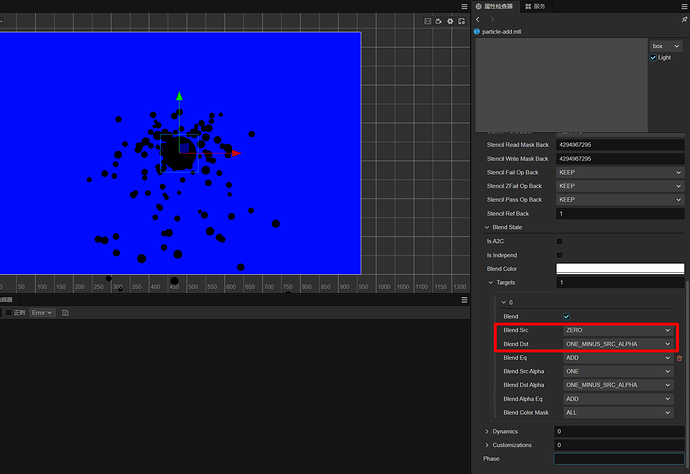Open scene gear settings icon
Image resolution: width=690 pixels, height=474 pixels.
pyautogui.click(x=450, y=21)
